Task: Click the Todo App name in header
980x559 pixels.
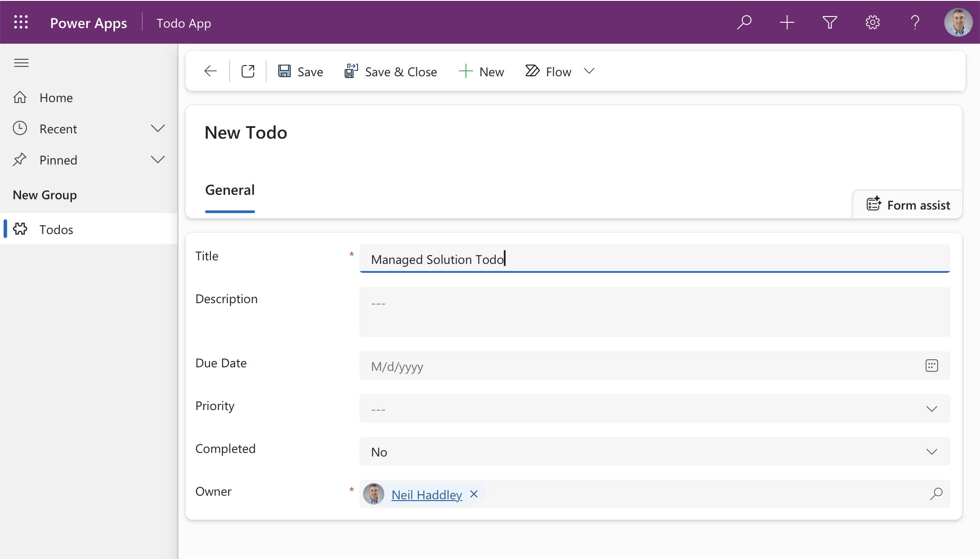Action: coord(184,23)
